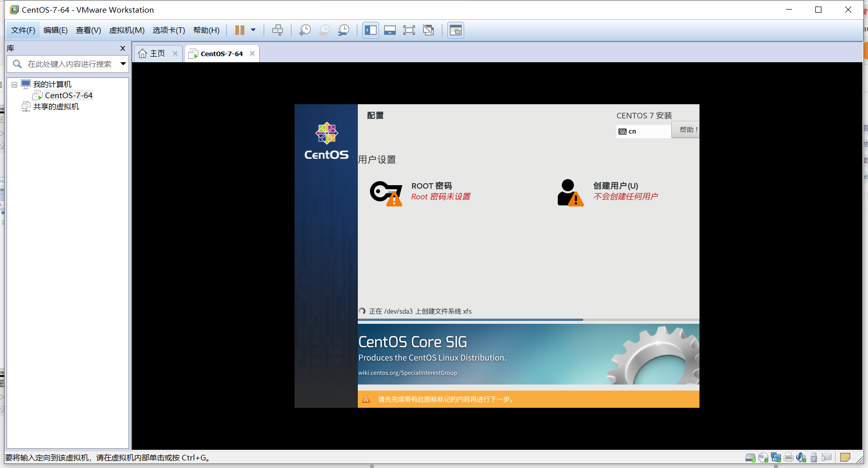
Task: Open the 帮助(H) menu
Action: (x=206, y=30)
